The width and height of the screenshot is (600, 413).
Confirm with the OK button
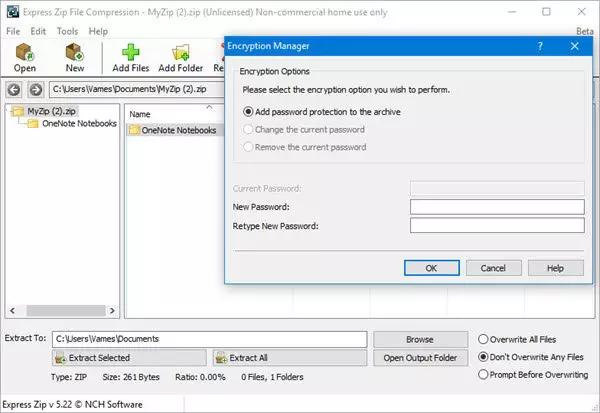coord(432,268)
